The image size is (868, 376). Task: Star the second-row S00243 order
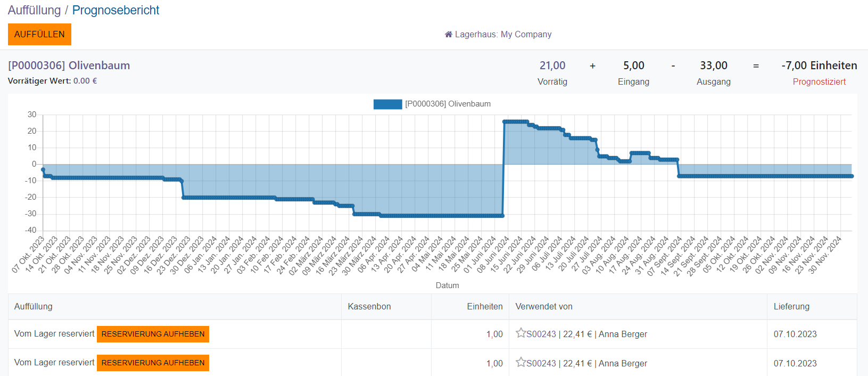(520, 363)
